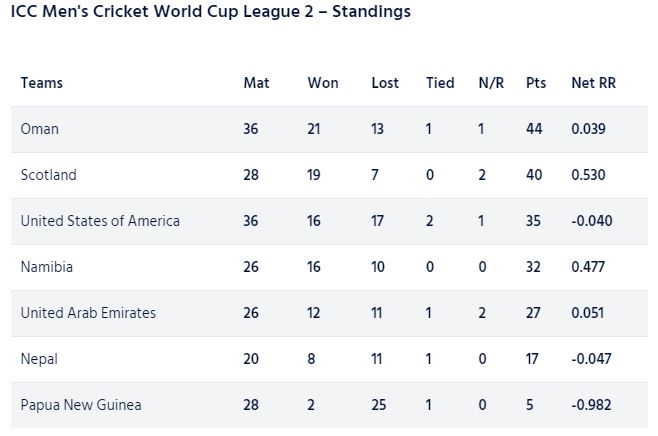Select Oman's 44 points value

pos(534,129)
